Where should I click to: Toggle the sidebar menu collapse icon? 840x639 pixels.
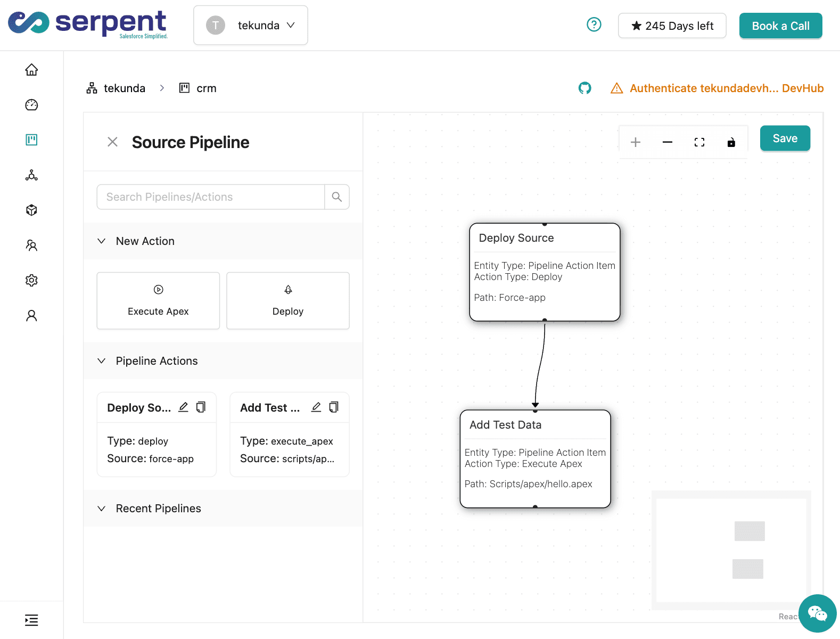[31, 620]
